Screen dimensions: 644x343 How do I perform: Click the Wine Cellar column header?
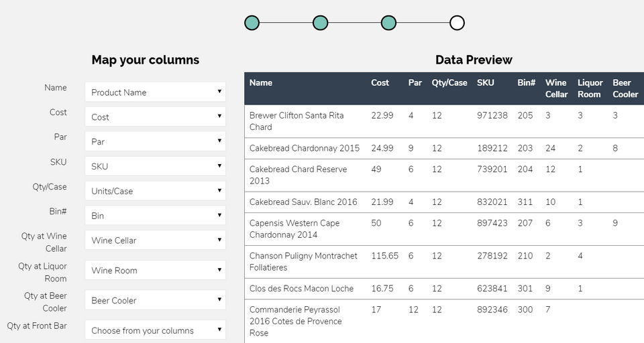(556, 88)
